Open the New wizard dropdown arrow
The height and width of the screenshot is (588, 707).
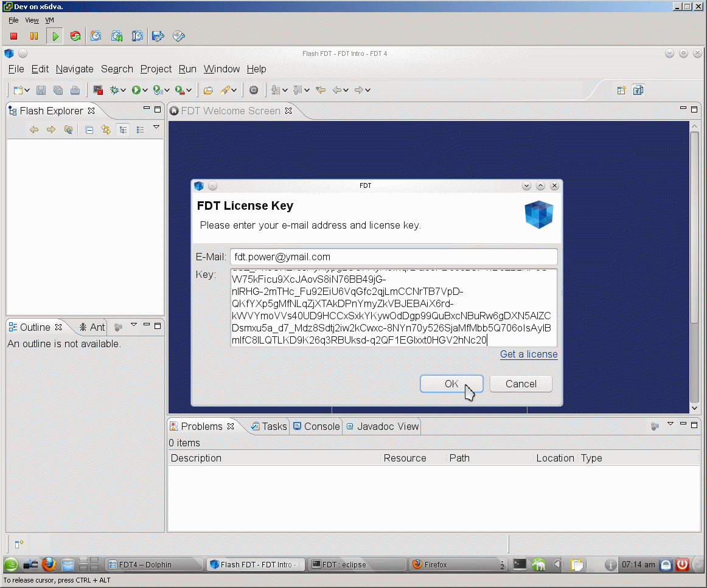coord(27,90)
